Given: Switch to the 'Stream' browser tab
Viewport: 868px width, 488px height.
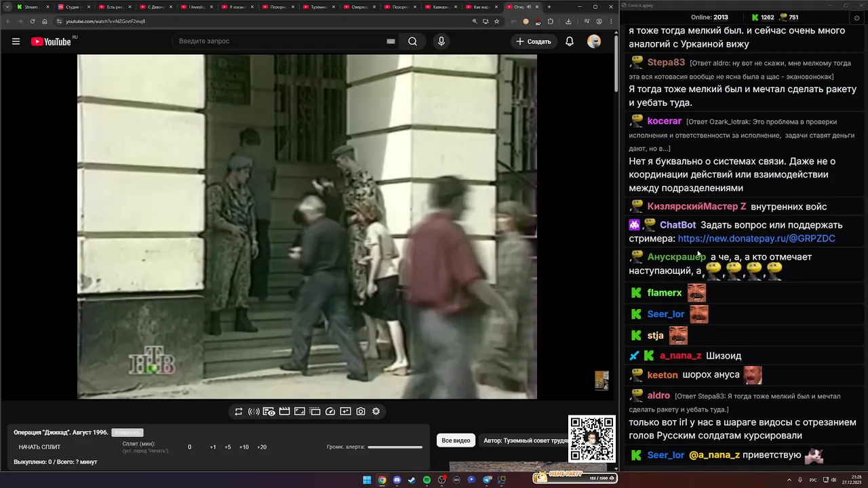Looking at the screenshot, I should click(31, 7).
